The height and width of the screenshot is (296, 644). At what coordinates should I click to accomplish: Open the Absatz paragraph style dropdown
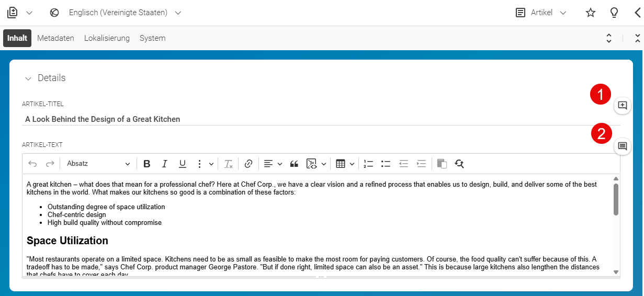[98, 164]
